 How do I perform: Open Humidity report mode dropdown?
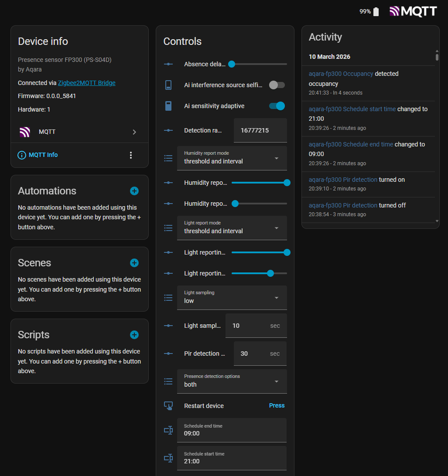[232, 158]
